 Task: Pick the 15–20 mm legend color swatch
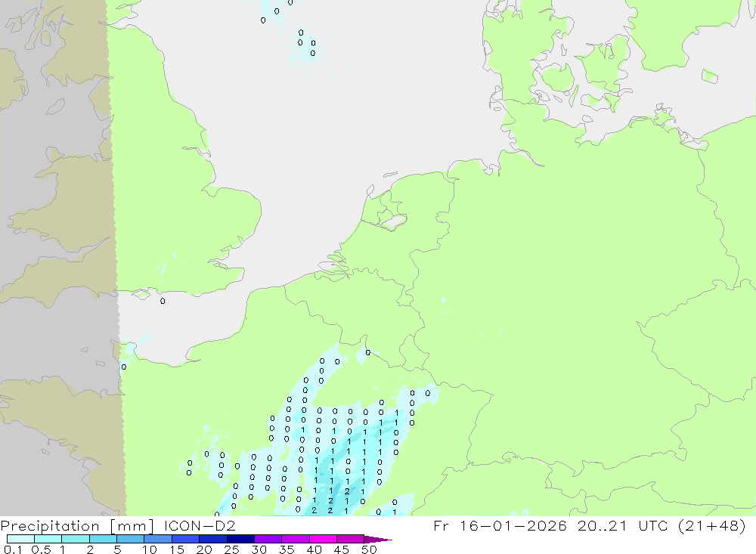[186, 539]
